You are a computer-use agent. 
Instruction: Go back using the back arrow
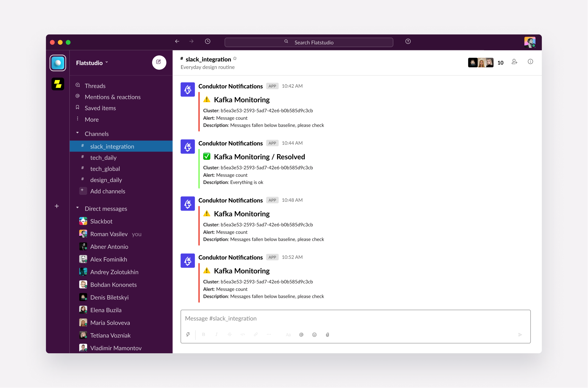(x=177, y=41)
